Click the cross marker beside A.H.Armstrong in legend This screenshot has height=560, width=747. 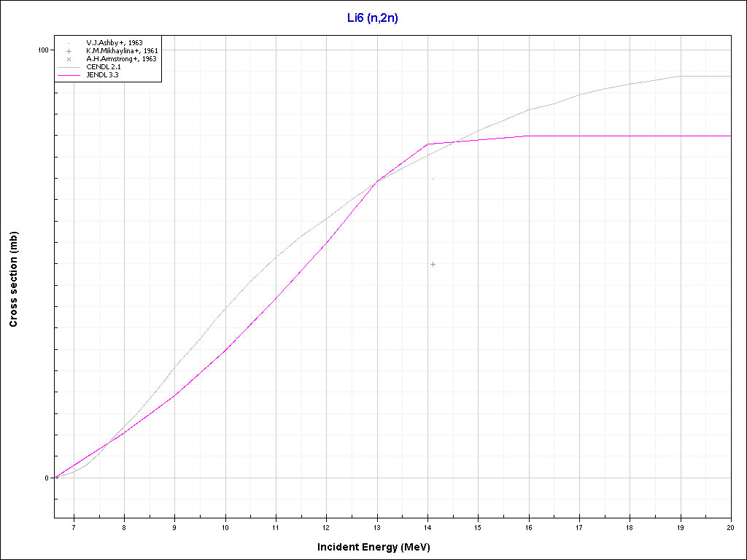click(69, 59)
